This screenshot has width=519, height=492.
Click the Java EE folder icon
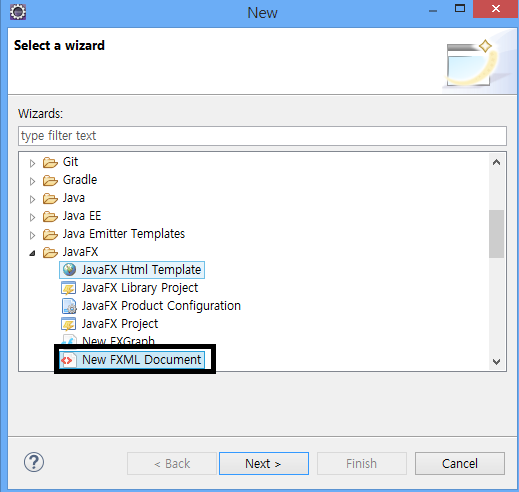pos(50,216)
